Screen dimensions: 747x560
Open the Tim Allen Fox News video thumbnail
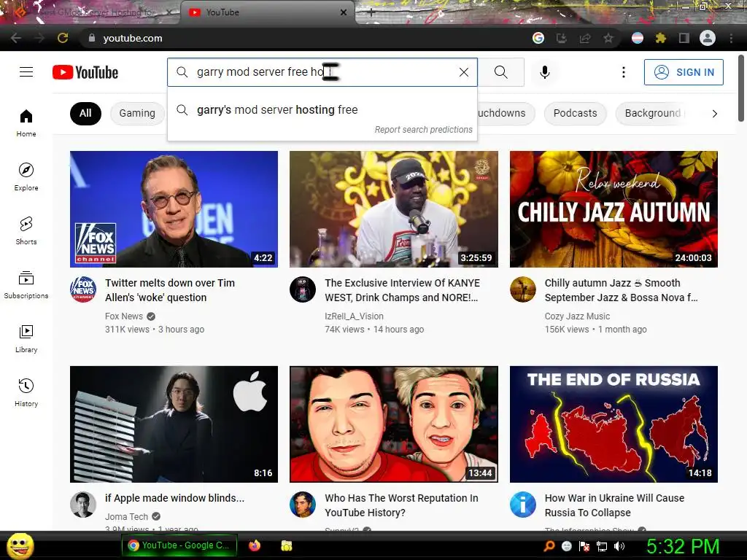coord(174,209)
